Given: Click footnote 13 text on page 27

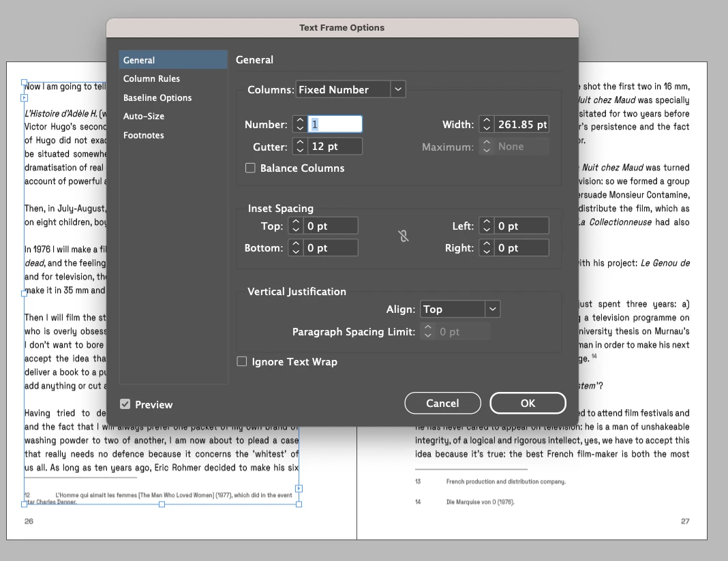Looking at the screenshot, I should 506,481.
